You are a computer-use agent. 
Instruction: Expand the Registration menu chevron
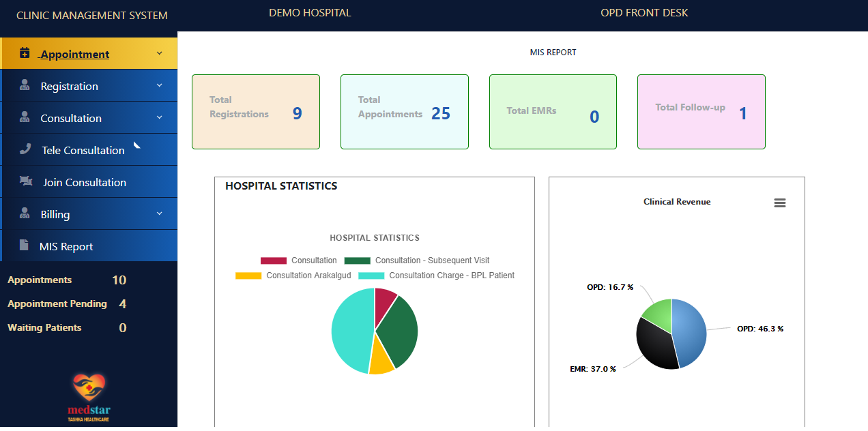(160, 85)
